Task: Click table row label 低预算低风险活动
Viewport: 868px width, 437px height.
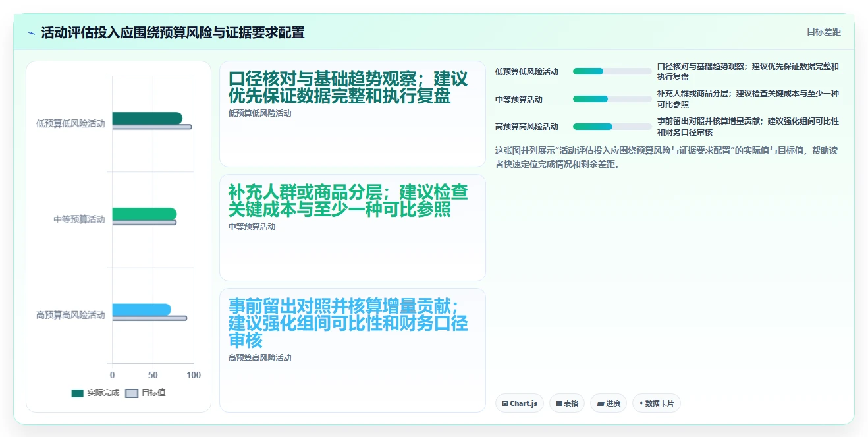Action: [x=527, y=71]
